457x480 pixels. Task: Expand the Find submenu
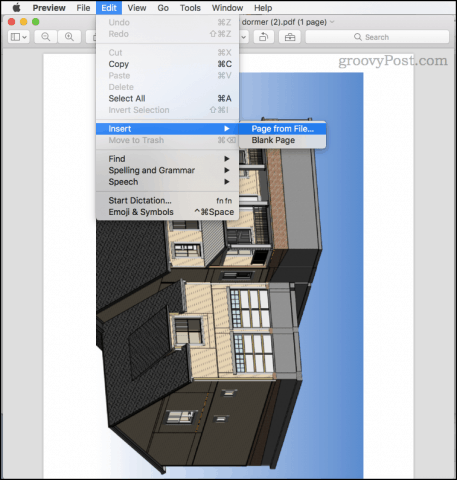pyautogui.click(x=167, y=159)
